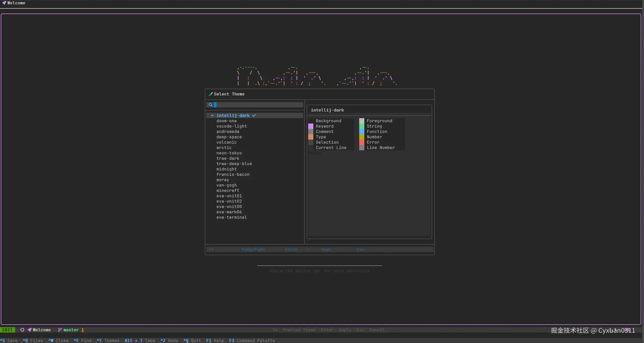644x343 pixels.
Task: Select the eva-terminal theme
Action: pos(231,217)
